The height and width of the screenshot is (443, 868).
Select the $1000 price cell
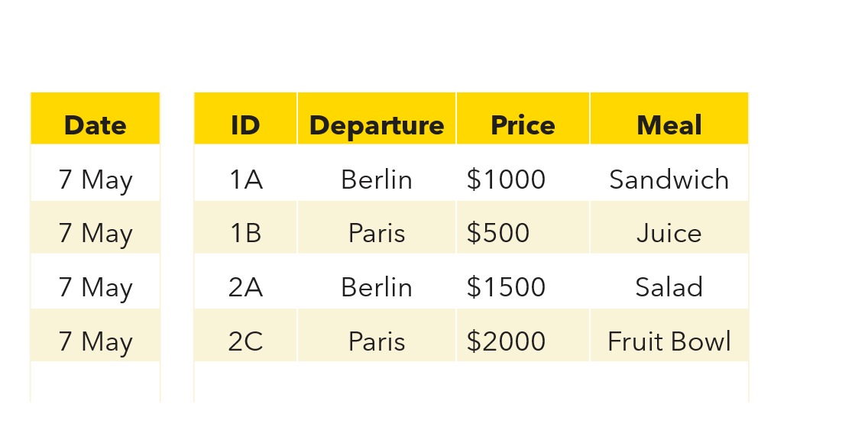(x=523, y=173)
